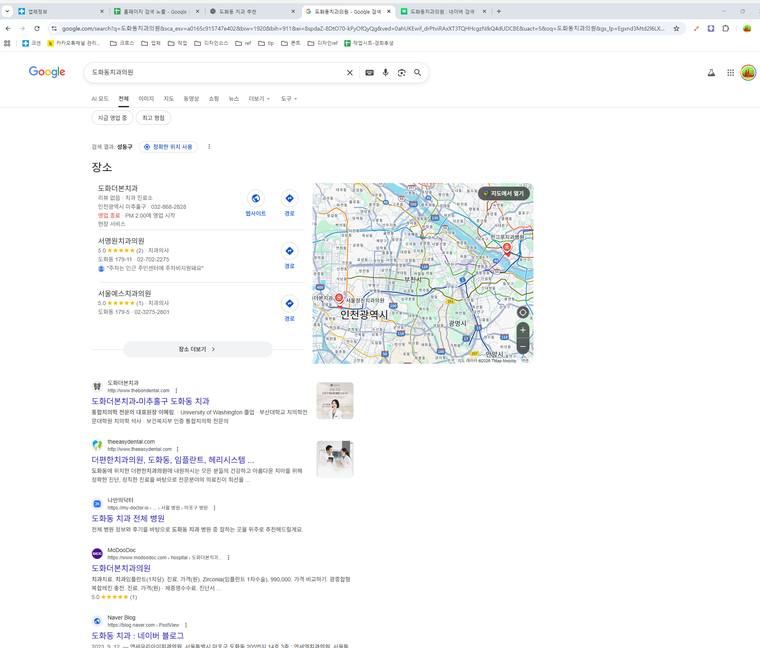The height and width of the screenshot is (648, 760).
Task: Go back to previous page
Action: [8, 29]
